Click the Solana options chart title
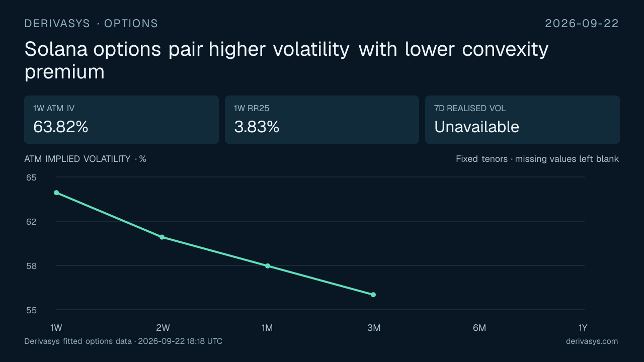644x362 pixels. 286,60
